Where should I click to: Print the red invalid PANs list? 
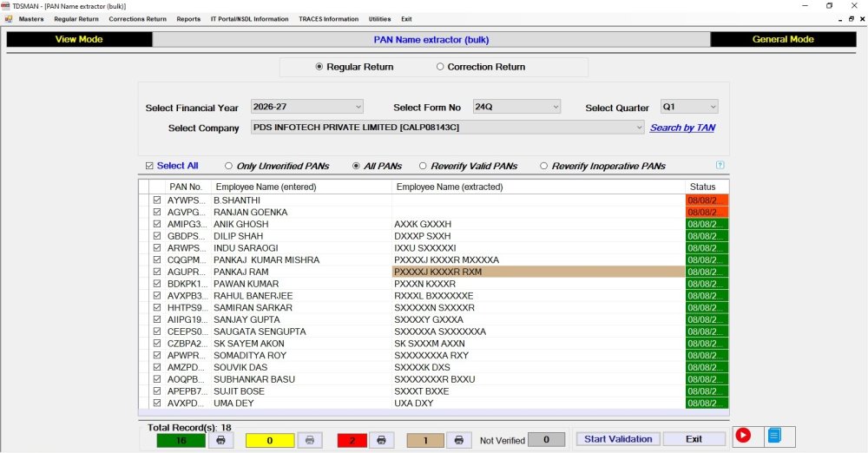click(381, 440)
